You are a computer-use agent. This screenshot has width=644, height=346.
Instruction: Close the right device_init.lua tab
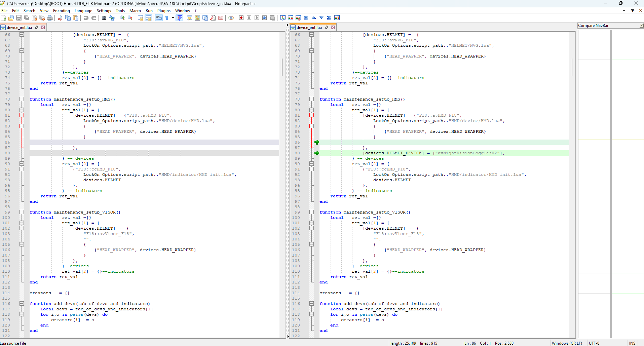333,28
